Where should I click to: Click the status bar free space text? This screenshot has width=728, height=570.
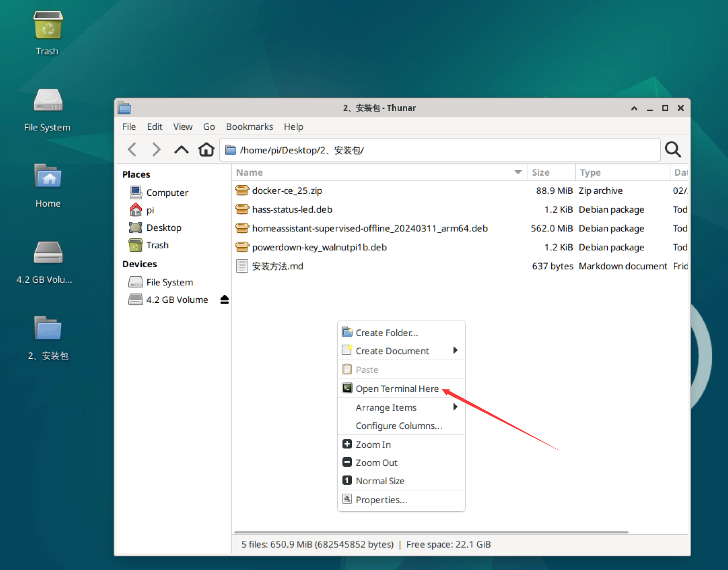(x=448, y=544)
